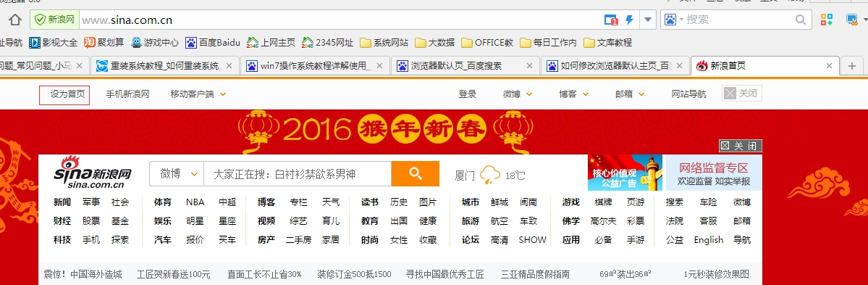Viewport: 868px width, 285px height.
Task: Open the NBA channel link
Action: 195,202
